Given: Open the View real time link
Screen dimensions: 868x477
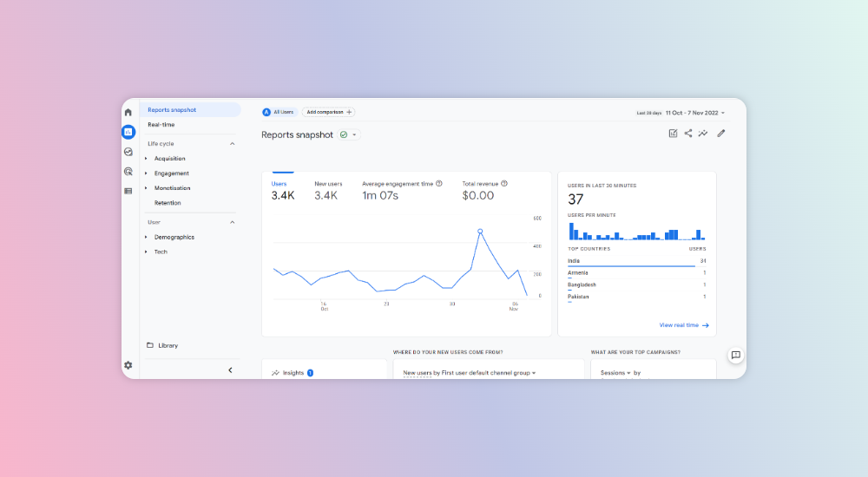Looking at the screenshot, I should pyautogui.click(x=684, y=325).
